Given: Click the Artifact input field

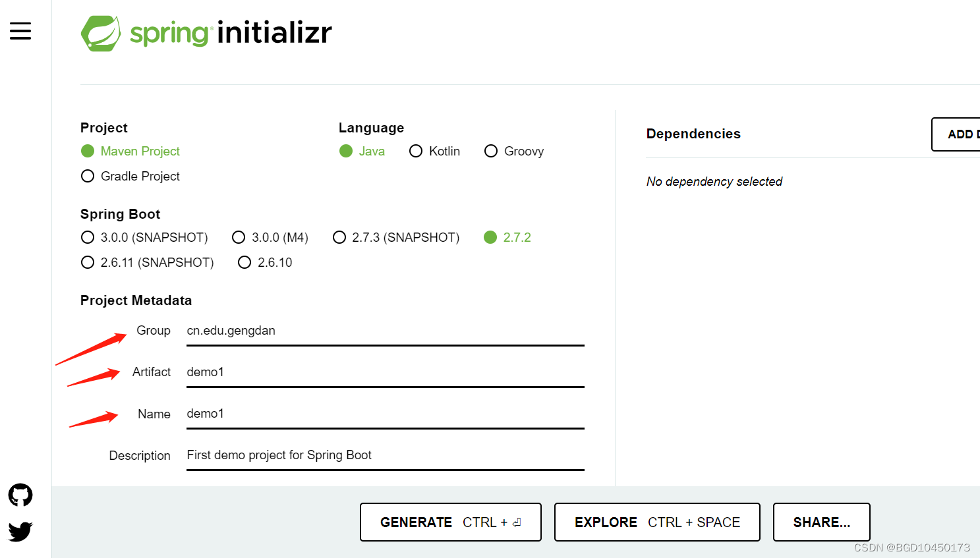Looking at the screenshot, I should pyautogui.click(x=386, y=372).
